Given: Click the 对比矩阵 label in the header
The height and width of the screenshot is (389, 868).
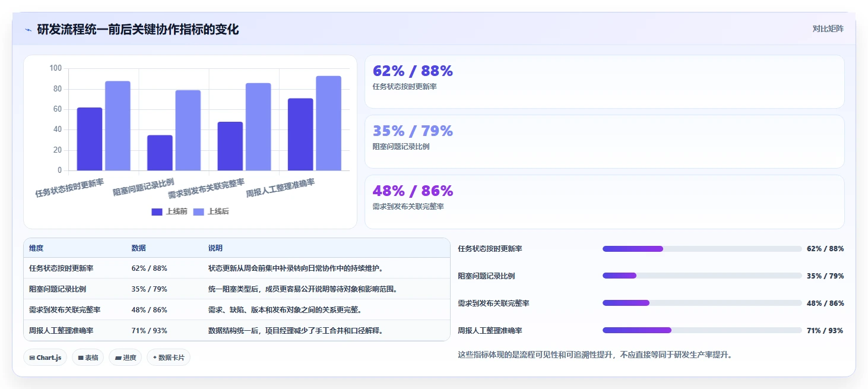Looking at the screenshot, I should click(828, 29).
